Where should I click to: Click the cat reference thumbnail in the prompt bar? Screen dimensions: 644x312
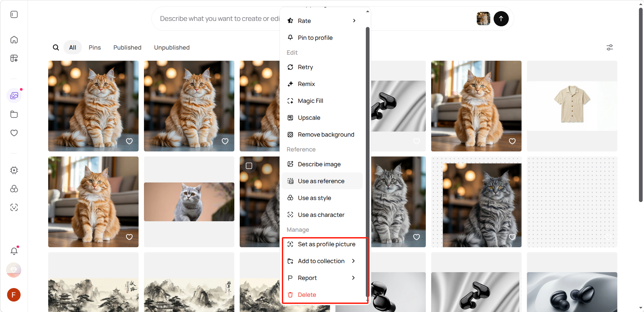[x=483, y=19]
